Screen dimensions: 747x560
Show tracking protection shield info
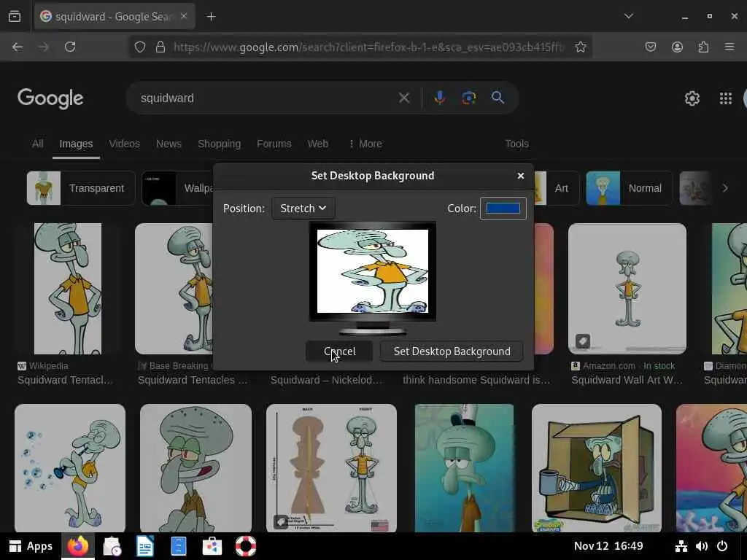tap(139, 47)
